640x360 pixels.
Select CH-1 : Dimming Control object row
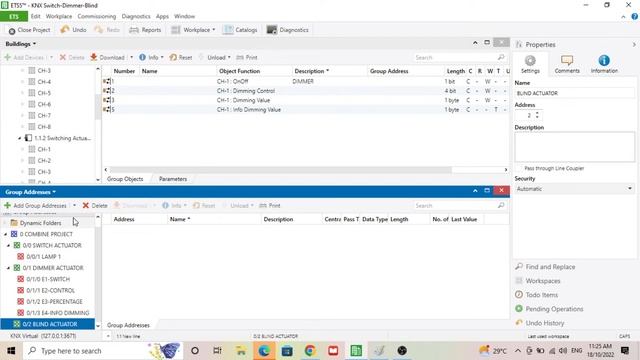point(304,91)
